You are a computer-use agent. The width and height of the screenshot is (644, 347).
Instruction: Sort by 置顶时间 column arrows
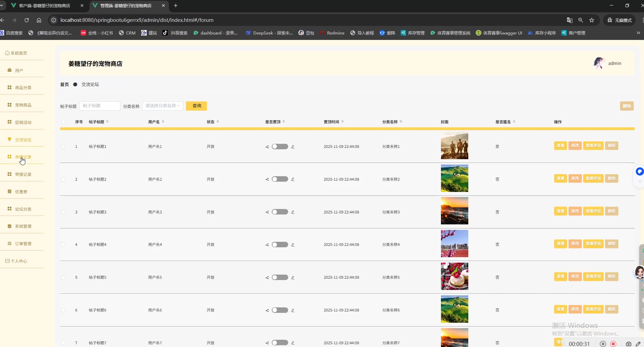pyautogui.click(x=343, y=122)
